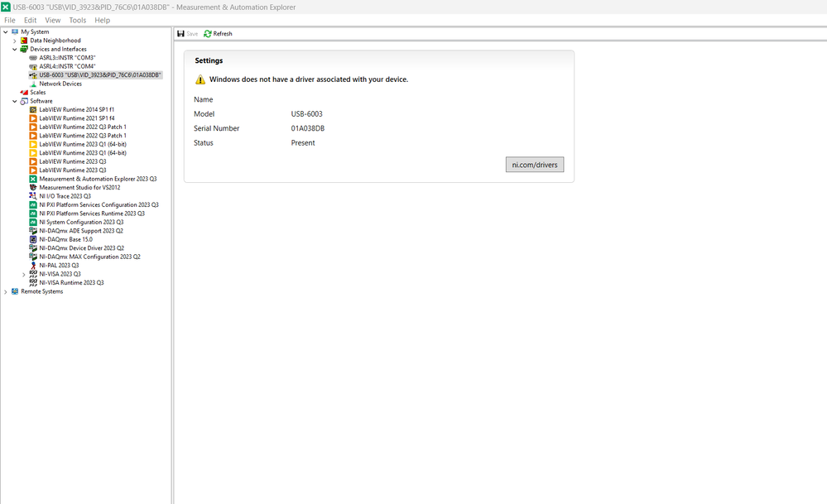The height and width of the screenshot is (504, 827).
Task: Open the Tools menu
Action: [78, 20]
